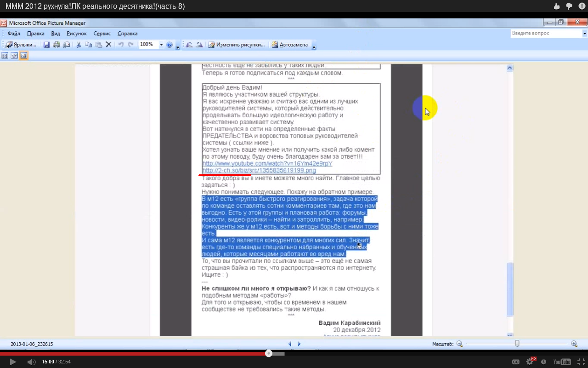The width and height of the screenshot is (588, 368).
Task: Like the video with the thumbs up icon
Action: pyautogui.click(x=557, y=6)
